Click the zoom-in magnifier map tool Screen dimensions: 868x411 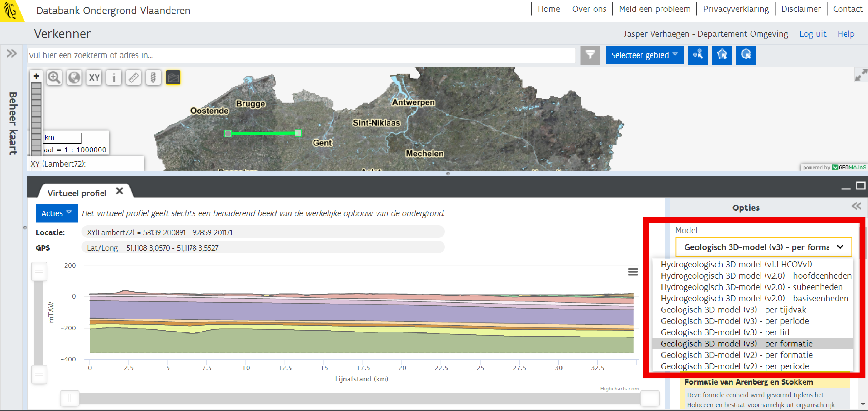click(54, 77)
